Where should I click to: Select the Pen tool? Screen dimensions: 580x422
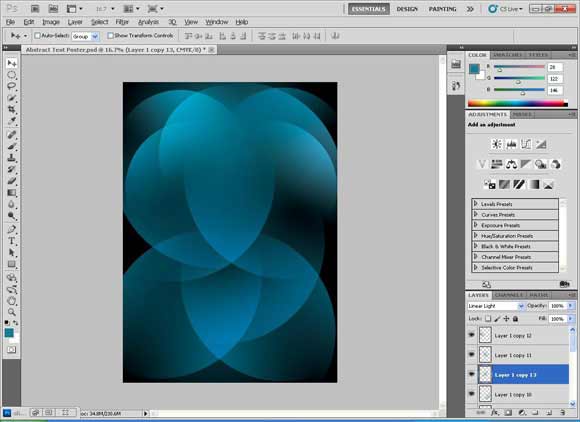click(x=11, y=229)
